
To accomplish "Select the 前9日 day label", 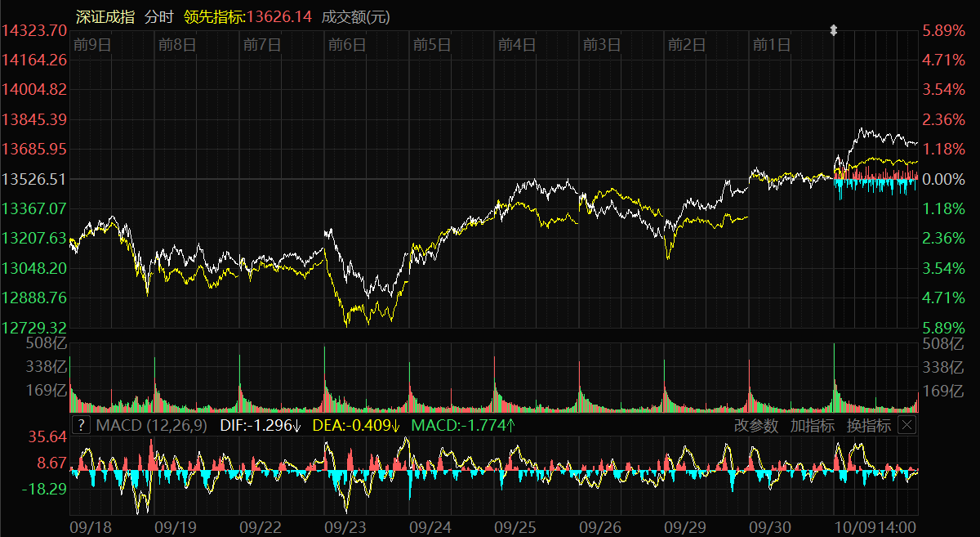I will (91, 45).
